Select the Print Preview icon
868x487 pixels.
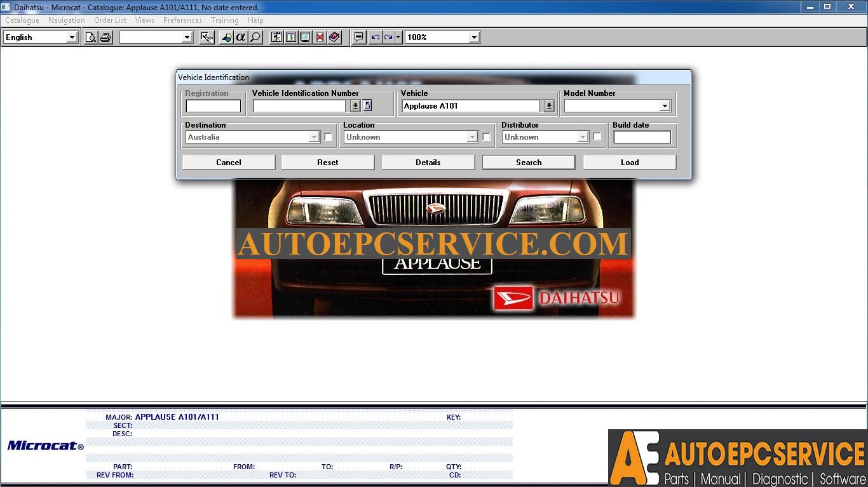click(91, 37)
